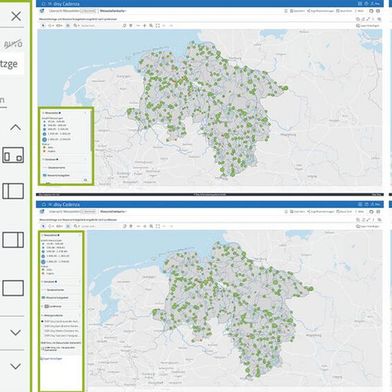Zoom out on the top Cadenza map
The image size is (392, 392).
138,25
